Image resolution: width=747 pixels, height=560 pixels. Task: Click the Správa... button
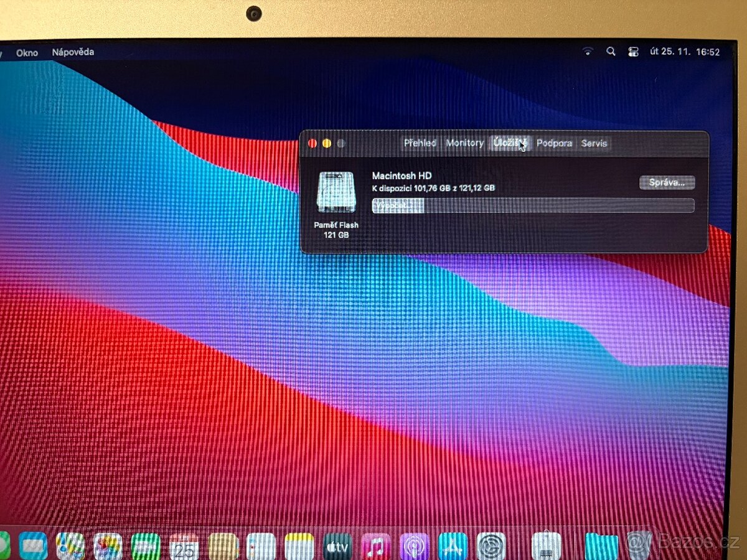667,182
